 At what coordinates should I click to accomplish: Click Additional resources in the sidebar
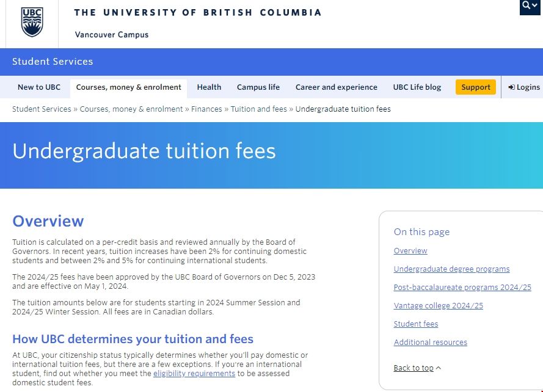(430, 342)
